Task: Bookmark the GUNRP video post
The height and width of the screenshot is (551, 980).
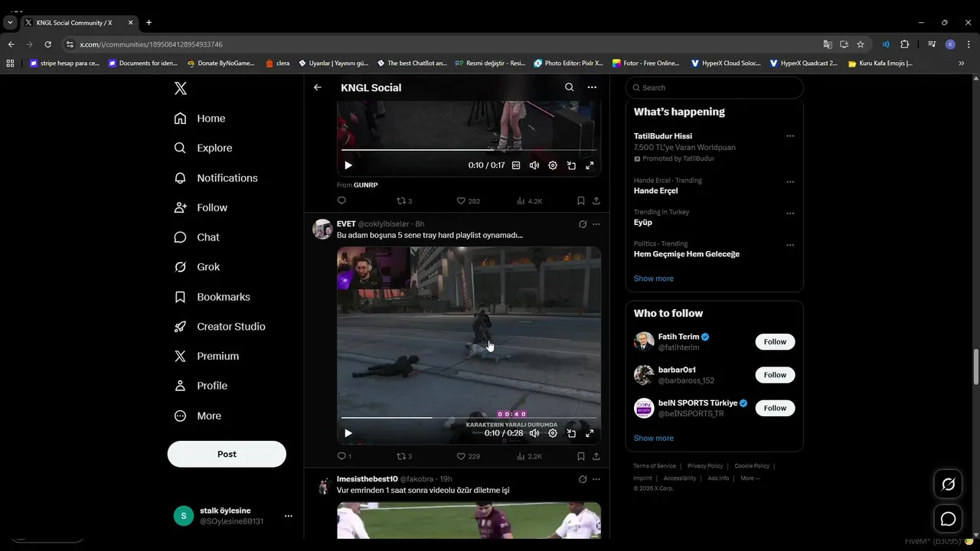Action: pos(581,201)
